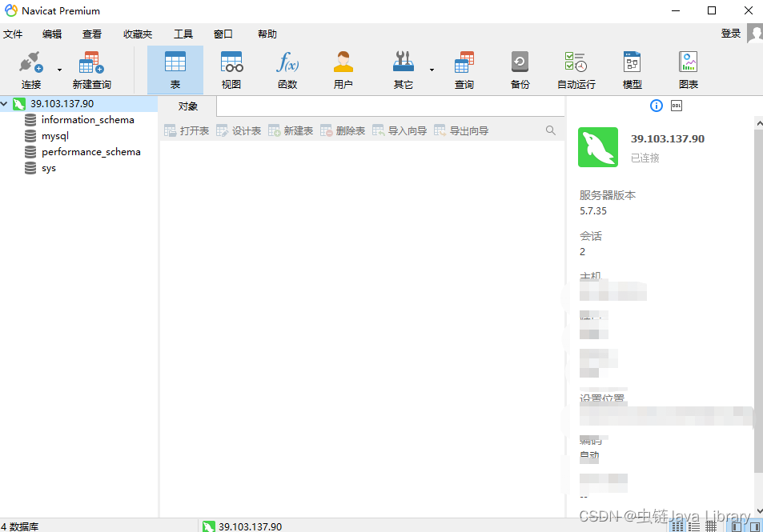Open the 用户 (User) toolbar icon
This screenshot has width=763, height=532.
(343, 70)
